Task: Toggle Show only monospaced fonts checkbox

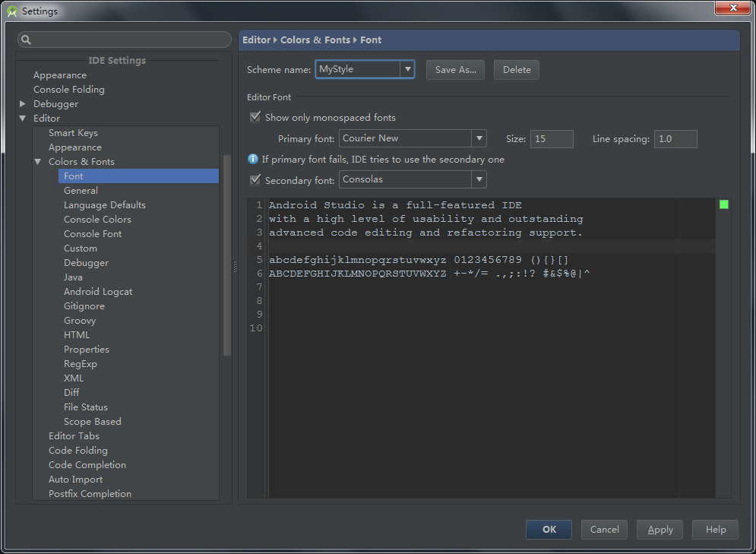Action: 255,118
